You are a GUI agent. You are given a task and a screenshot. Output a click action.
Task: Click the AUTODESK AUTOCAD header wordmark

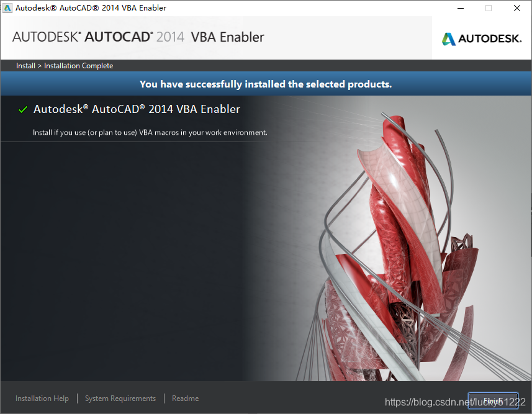pyautogui.click(x=83, y=37)
